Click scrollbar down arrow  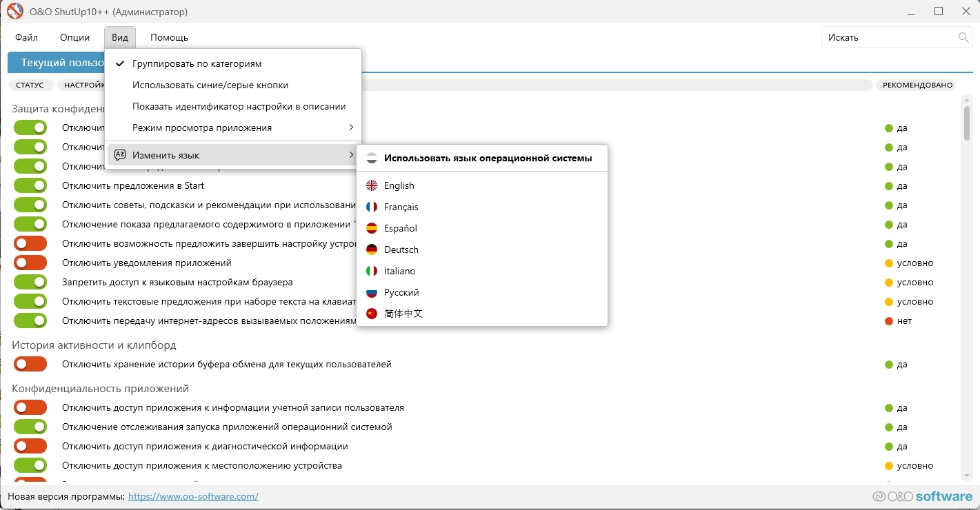(967, 476)
